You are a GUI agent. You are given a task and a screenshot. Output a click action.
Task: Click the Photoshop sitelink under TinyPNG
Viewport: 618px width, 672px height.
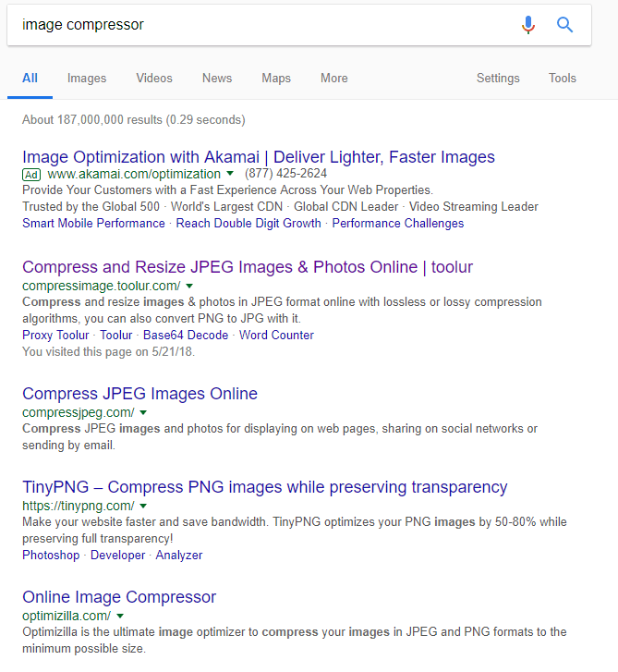[x=51, y=556]
